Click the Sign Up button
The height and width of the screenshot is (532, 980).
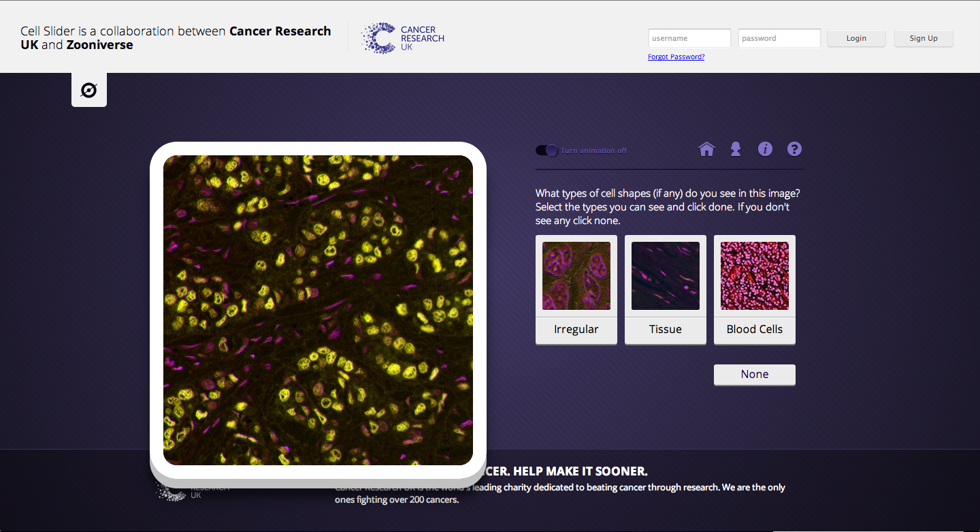(924, 38)
